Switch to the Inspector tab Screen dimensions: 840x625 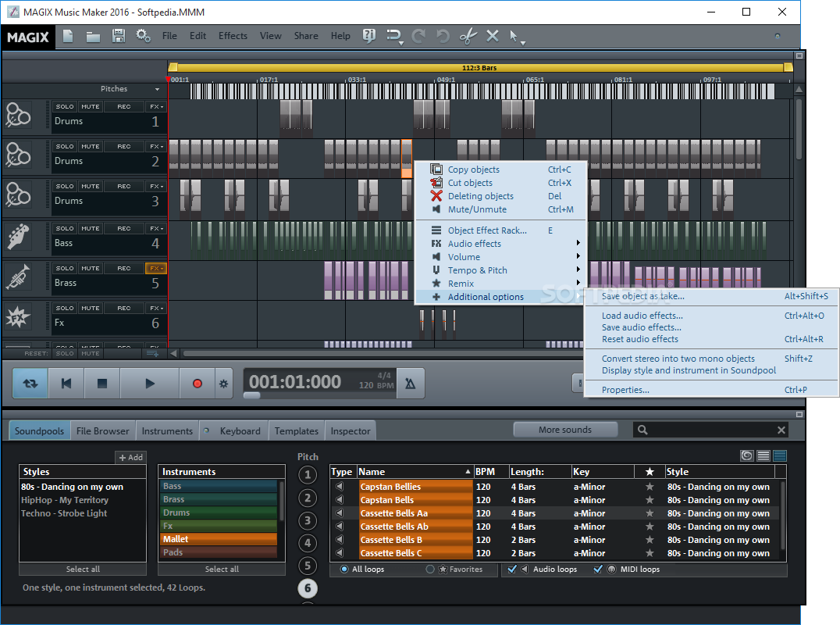coord(351,431)
